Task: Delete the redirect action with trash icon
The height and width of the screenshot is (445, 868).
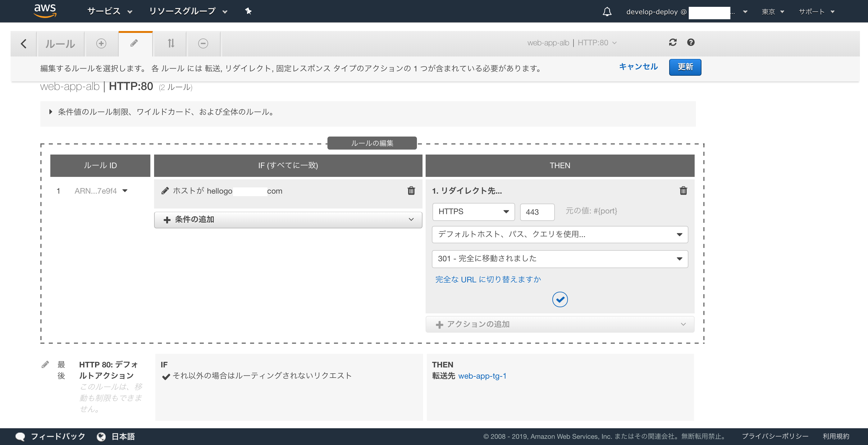Action: pos(683,191)
